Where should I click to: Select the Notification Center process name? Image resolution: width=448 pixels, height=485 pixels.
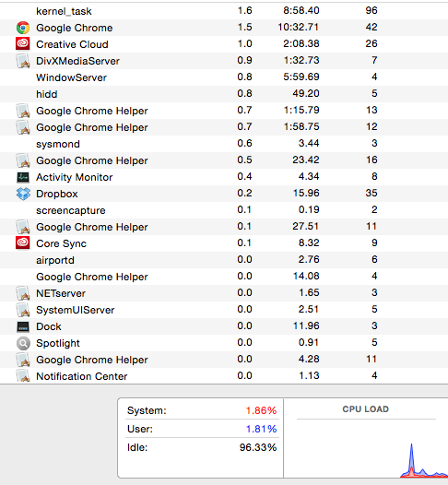point(82,376)
